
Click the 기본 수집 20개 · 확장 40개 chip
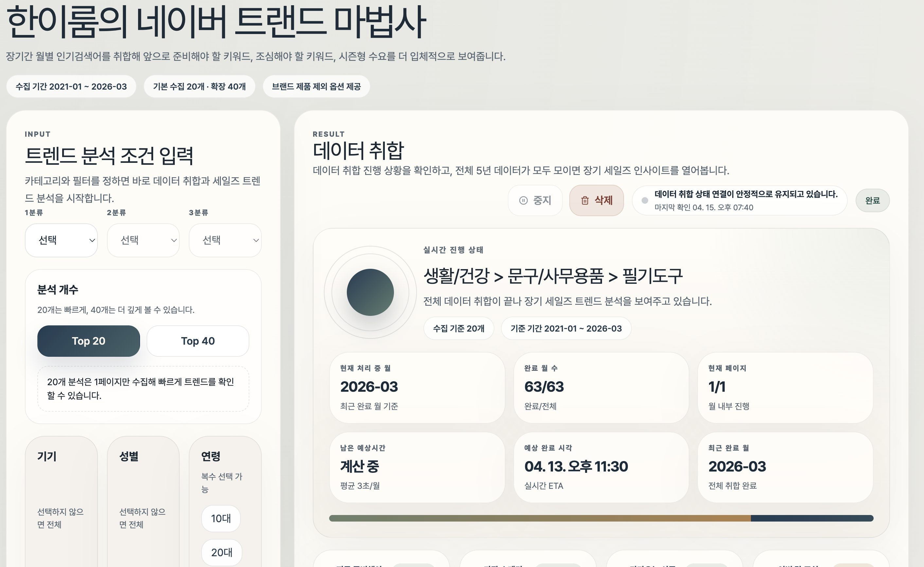[x=200, y=87]
